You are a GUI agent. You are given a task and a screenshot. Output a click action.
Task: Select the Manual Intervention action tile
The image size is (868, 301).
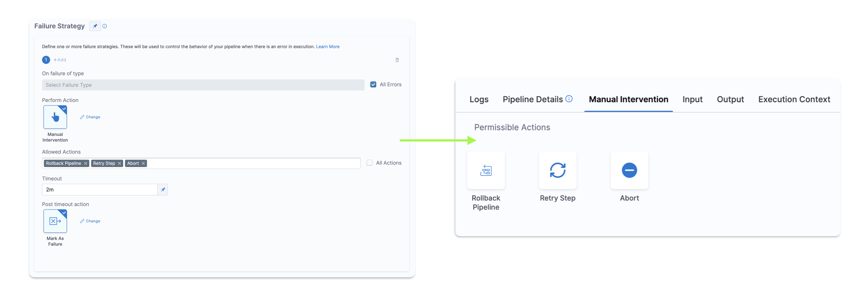55,117
